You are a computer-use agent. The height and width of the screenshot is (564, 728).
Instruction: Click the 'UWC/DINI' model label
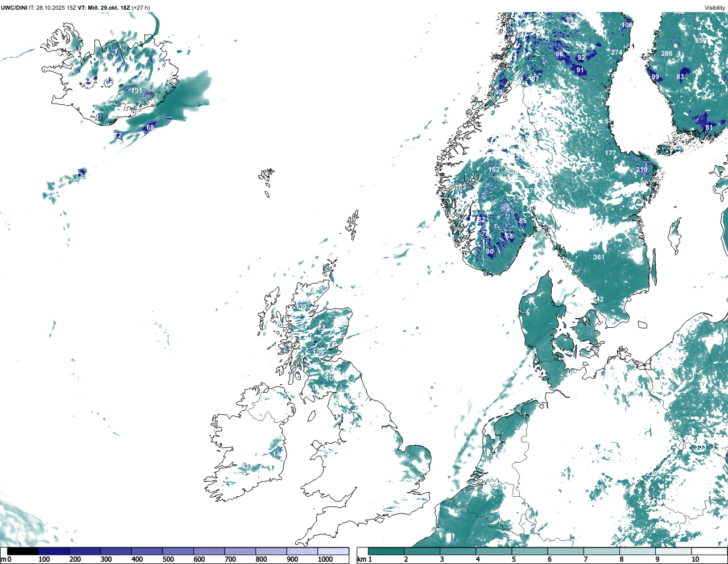point(14,7)
